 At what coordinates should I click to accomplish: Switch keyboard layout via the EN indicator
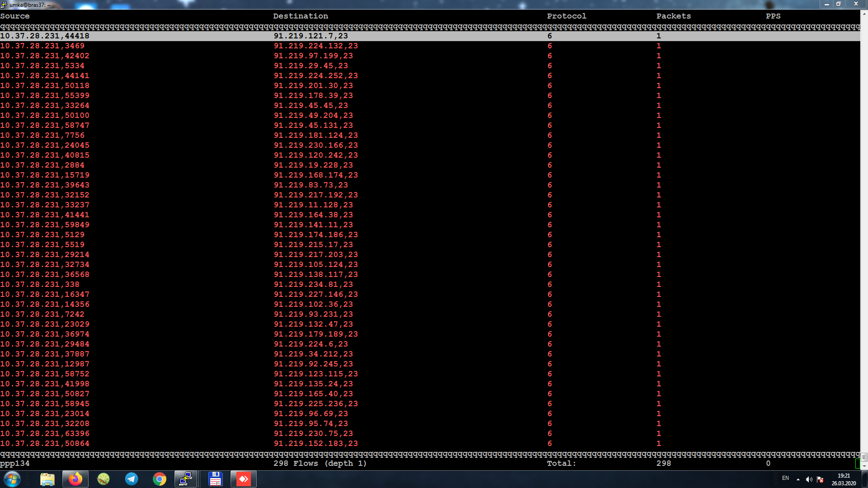pos(785,479)
